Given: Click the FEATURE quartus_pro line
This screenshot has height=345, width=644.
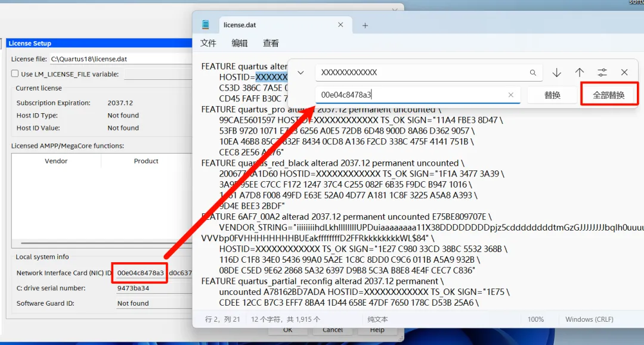Looking at the screenshot, I should point(321,110).
